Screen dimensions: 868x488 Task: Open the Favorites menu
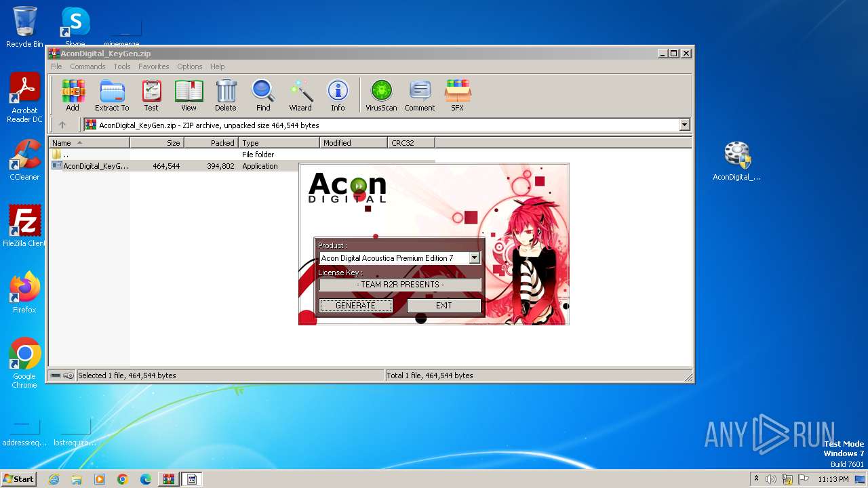(x=154, y=66)
